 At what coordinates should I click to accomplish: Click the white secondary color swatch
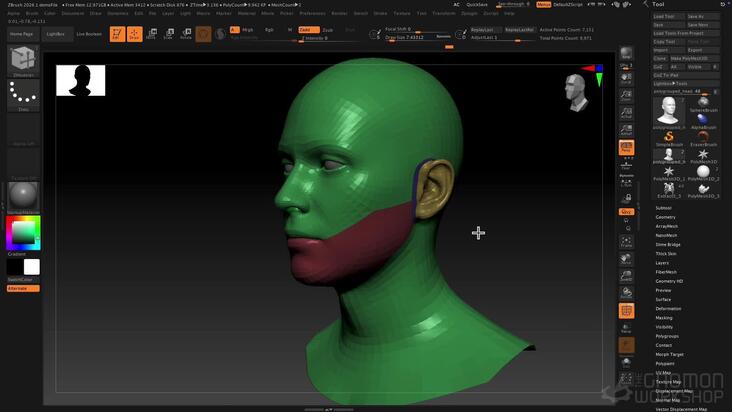pos(32,267)
